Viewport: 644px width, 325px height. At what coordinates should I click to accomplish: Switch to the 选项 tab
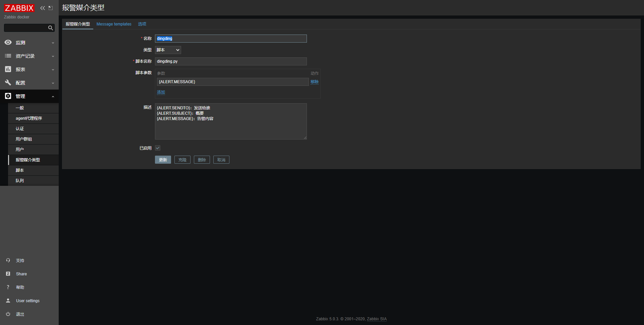[x=142, y=24]
